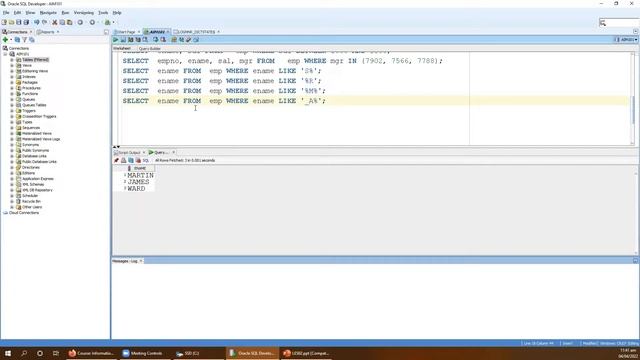This screenshot has width=640, height=360.
Task: Click the Back navigation circle icon
Action: pyautogui.click(x=80, y=22)
